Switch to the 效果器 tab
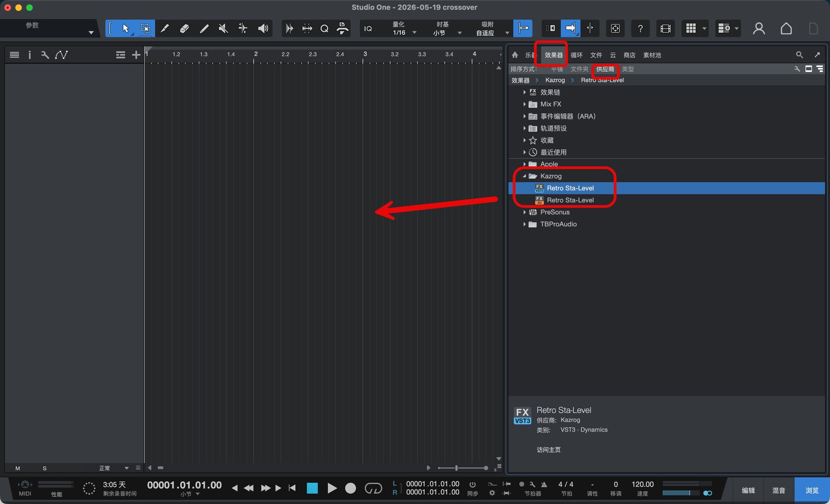The image size is (830, 504). [553, 55]
